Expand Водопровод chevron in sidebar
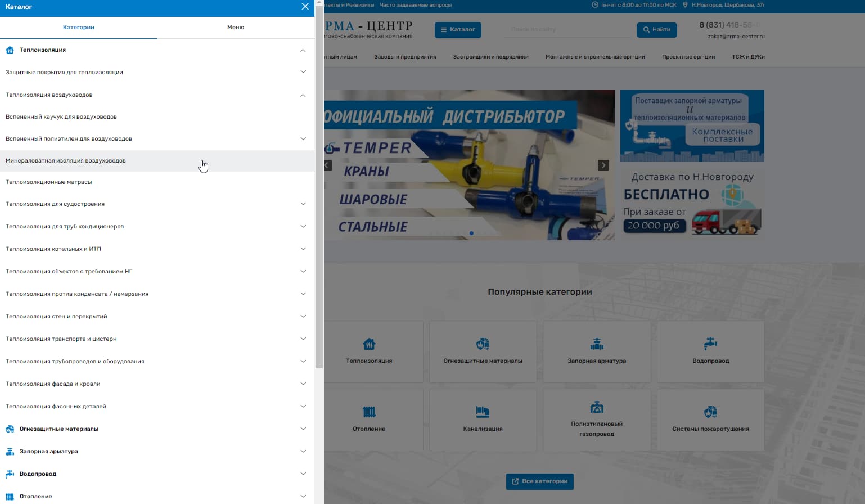This screenshot has height=504, width=865. 303,474
